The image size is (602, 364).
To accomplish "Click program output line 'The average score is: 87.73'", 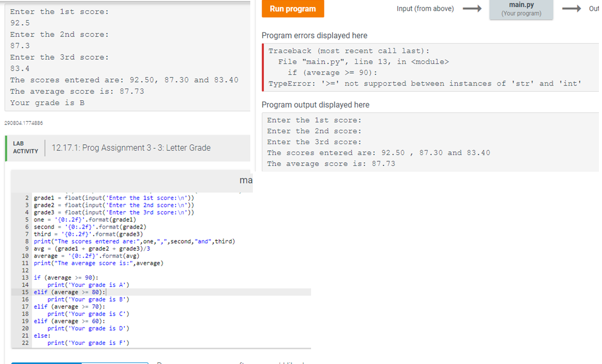I will click(331, 164).
